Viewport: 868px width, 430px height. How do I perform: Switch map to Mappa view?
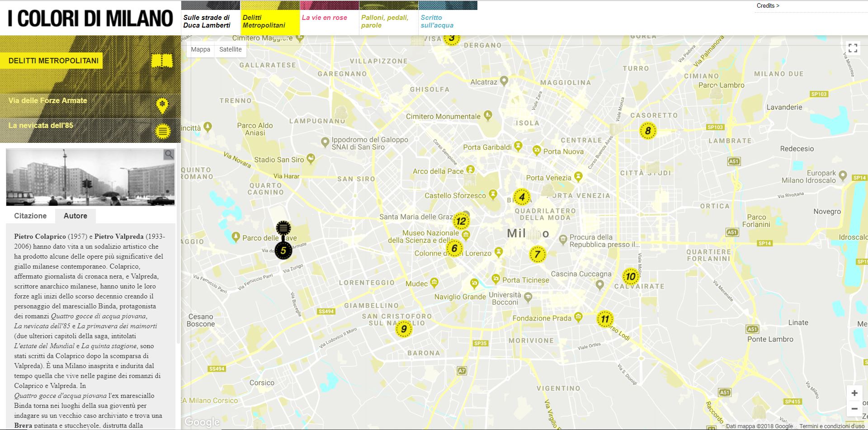200,49
